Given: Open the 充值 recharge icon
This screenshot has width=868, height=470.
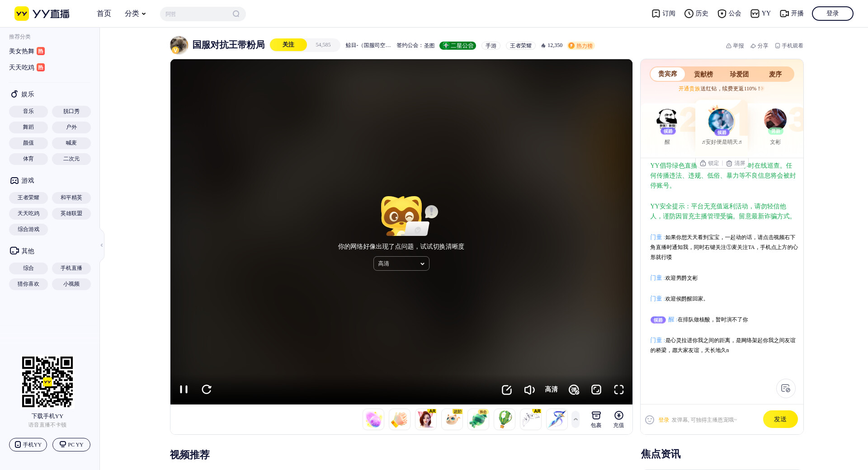Looking at the screenshot, I should 619,419.
